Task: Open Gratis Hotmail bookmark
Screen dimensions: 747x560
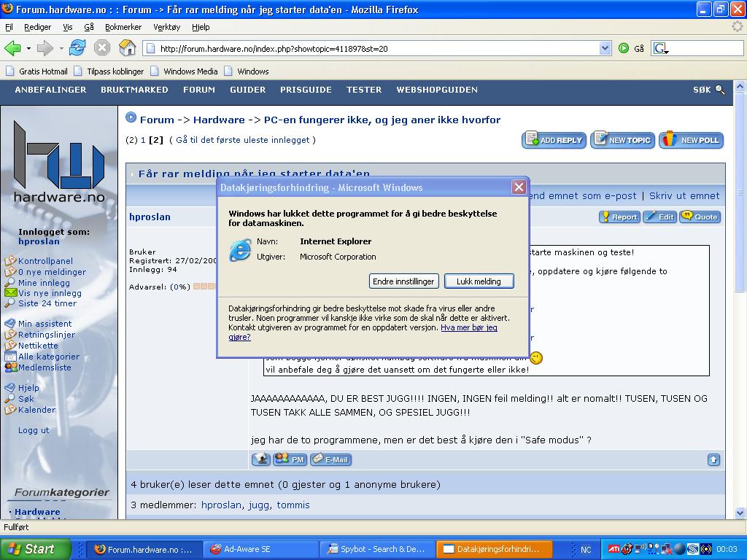Action: coord(37,71)
